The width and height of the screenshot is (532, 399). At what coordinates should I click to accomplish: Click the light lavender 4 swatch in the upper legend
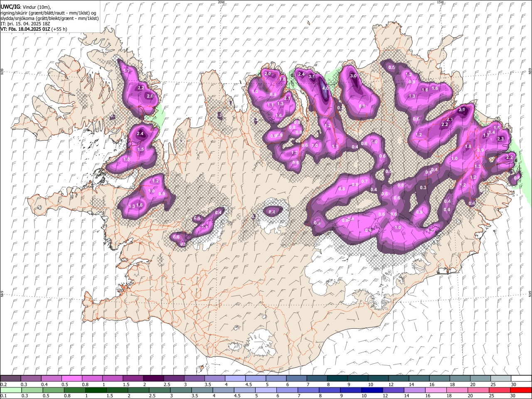235,378
